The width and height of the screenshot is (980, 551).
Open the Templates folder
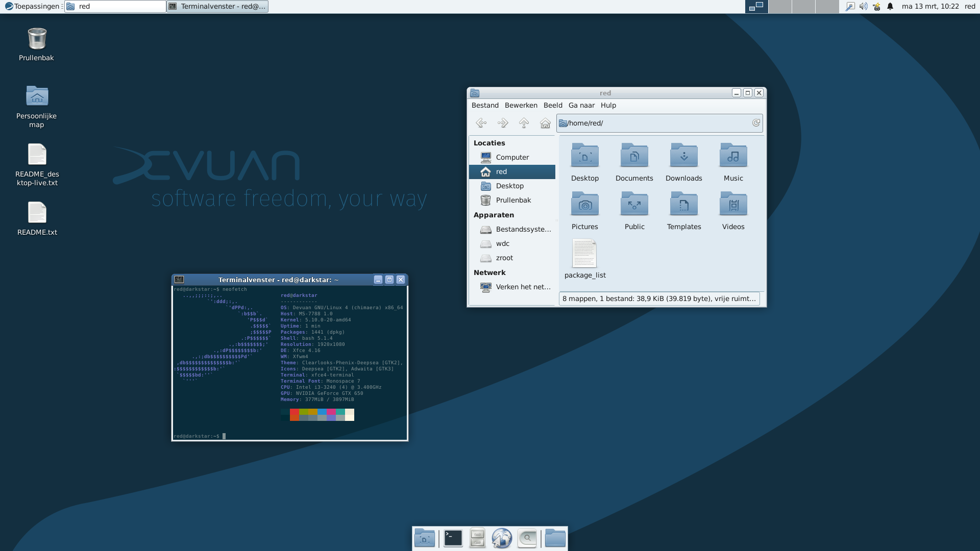[684, 211]
